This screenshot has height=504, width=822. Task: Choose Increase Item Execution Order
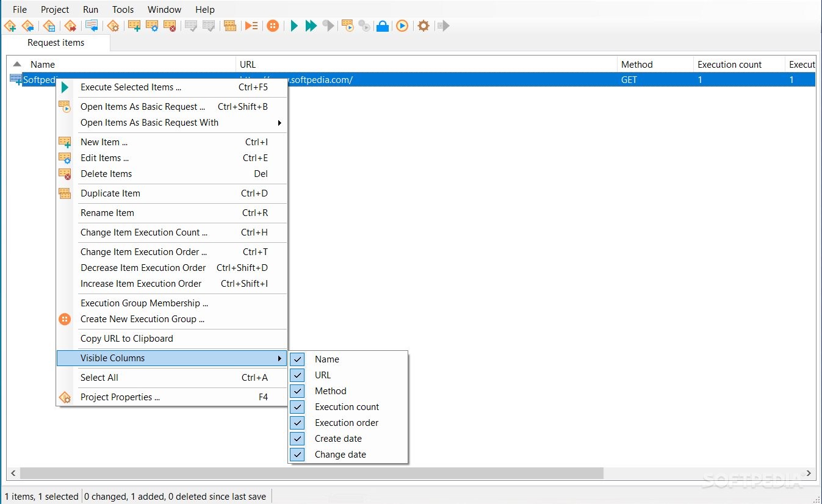click(x=171, y=284)
